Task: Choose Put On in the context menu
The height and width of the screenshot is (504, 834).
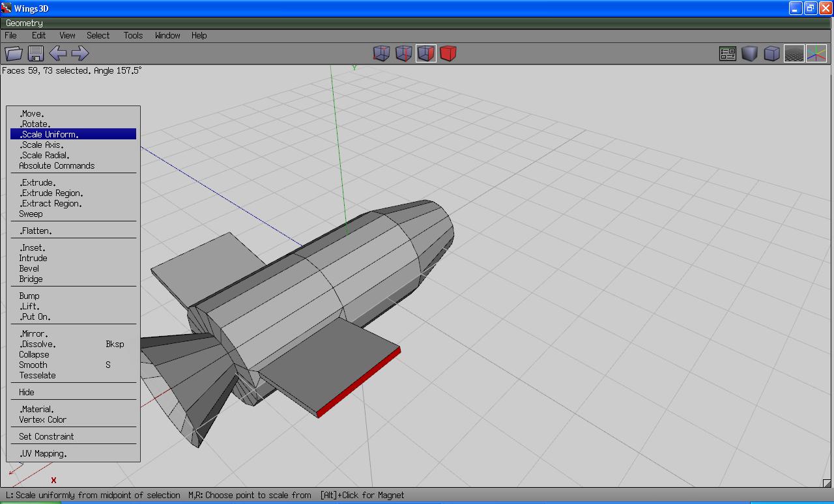Action: (x=73, y=316)
